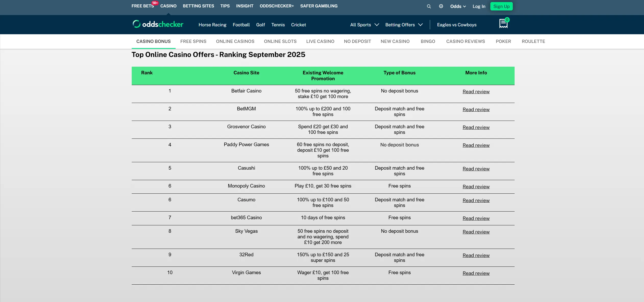The width and height of the screenshot is (644, 302).
Task: Click the oddschecker logo
Action: [158, 24]
